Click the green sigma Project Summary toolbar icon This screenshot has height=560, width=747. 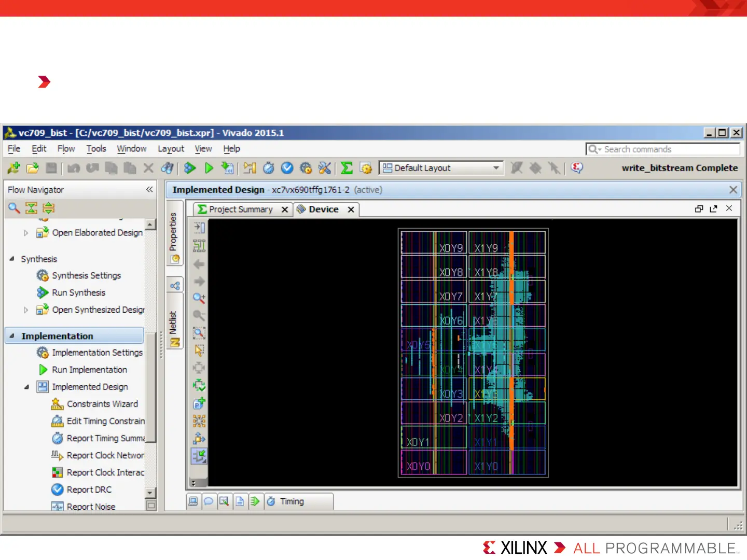coord(347,168)
